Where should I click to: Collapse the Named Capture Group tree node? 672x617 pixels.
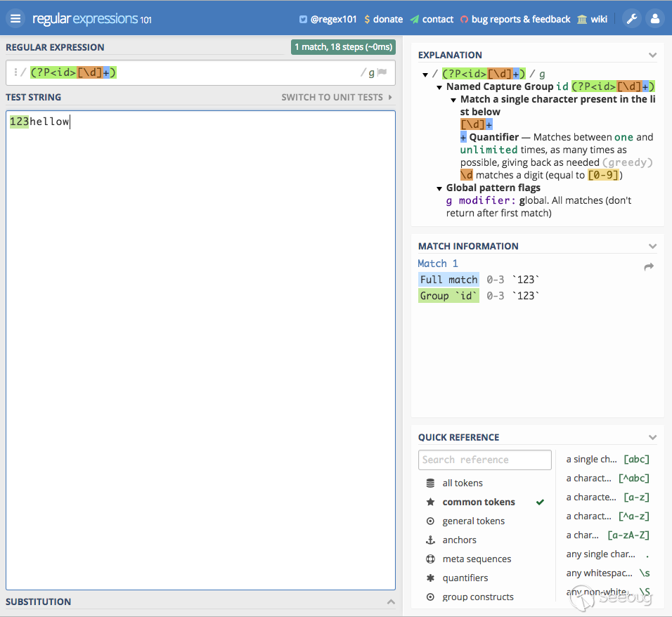click(x=439, y=87)
